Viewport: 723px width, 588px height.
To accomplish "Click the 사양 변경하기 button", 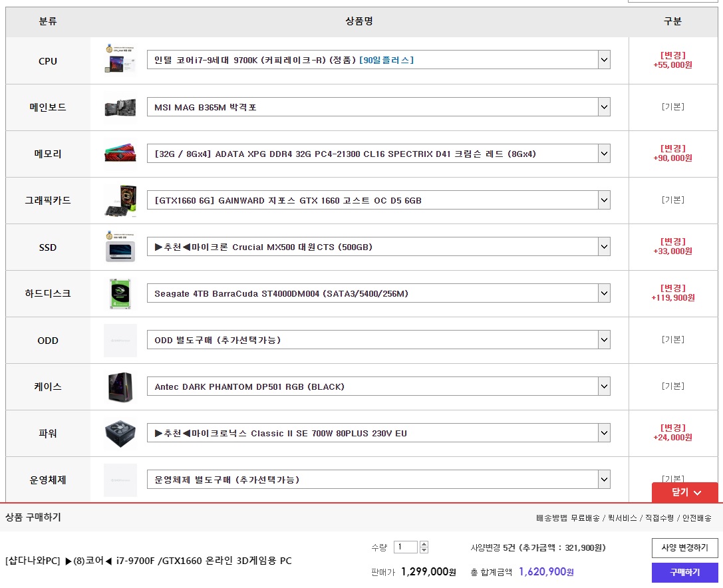I will pos(684,548).
